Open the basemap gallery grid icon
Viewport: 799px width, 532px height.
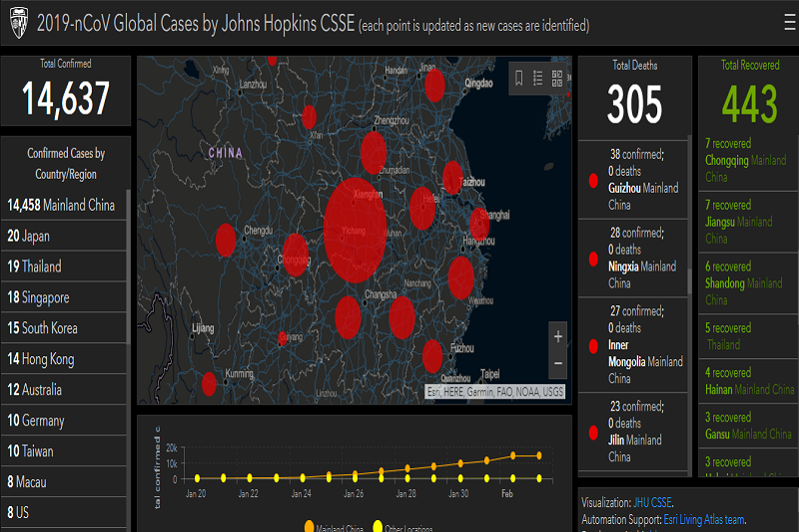[557, 79]
